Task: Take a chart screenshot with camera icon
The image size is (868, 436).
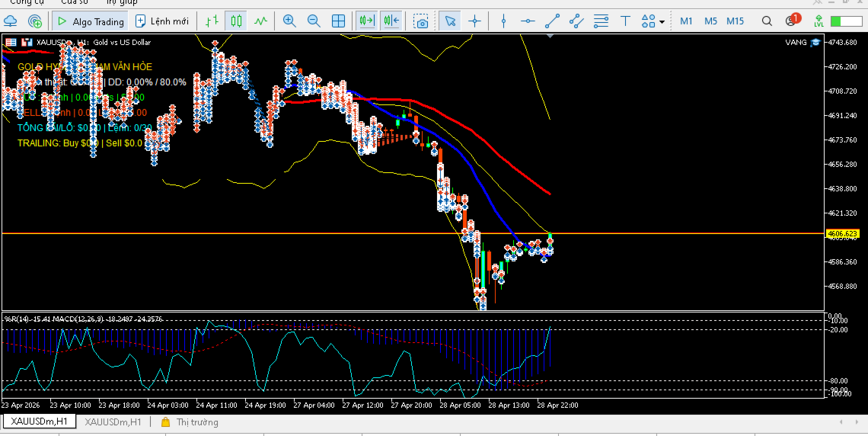Action: coord(422,21)
